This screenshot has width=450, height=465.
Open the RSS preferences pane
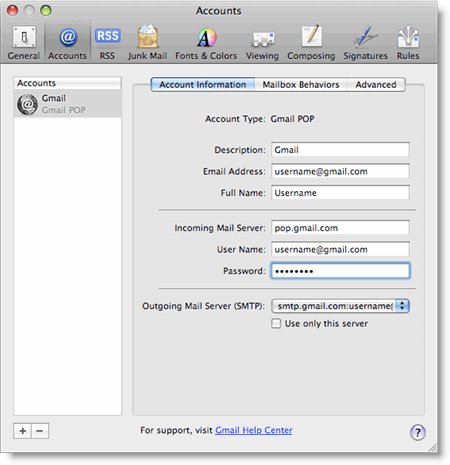pyautogui.click(x=107, y=43)
